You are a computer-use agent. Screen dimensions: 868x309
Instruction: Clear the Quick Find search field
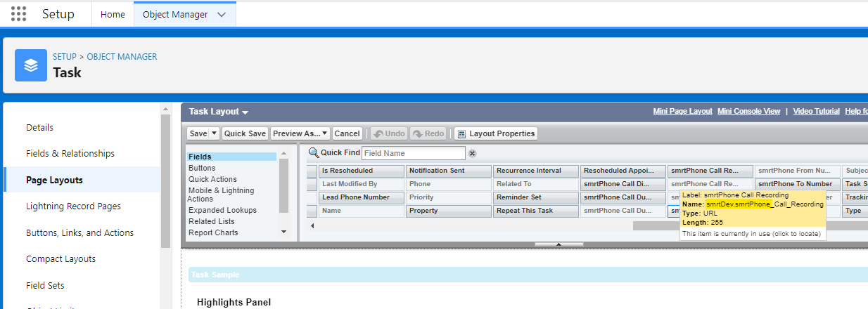click(x=473, y=153)
